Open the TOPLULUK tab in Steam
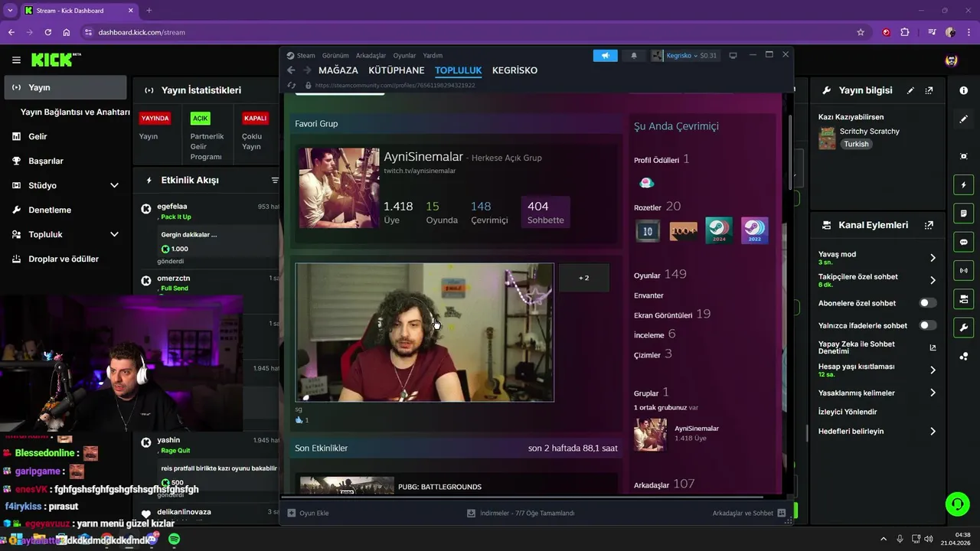980x551 pixels. [x=458, y=70]
